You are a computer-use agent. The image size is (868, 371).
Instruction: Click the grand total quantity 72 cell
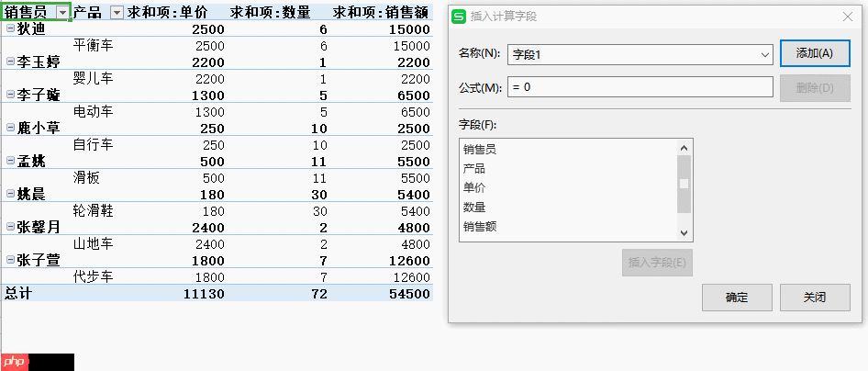[x=318, y=294]
